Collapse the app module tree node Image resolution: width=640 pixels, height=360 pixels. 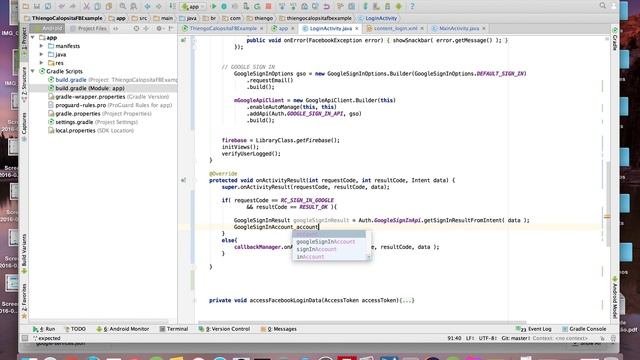33,38
